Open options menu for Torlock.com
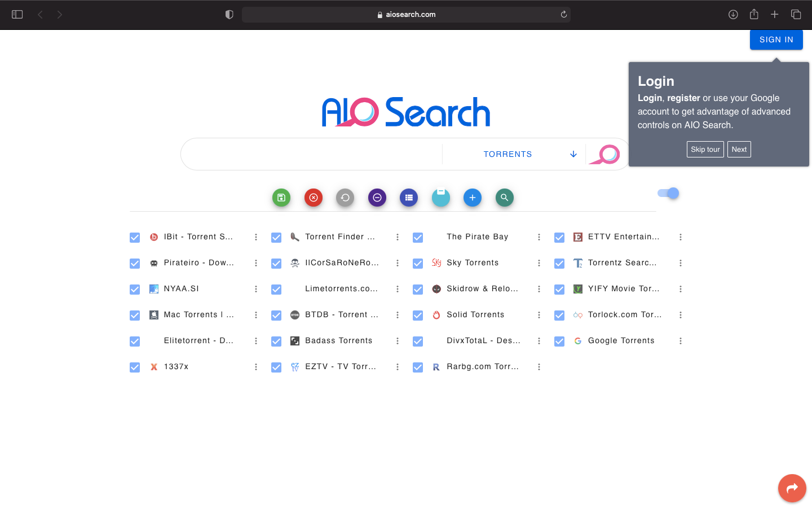Viewport: 812px width, 508px height. point(681,315)
